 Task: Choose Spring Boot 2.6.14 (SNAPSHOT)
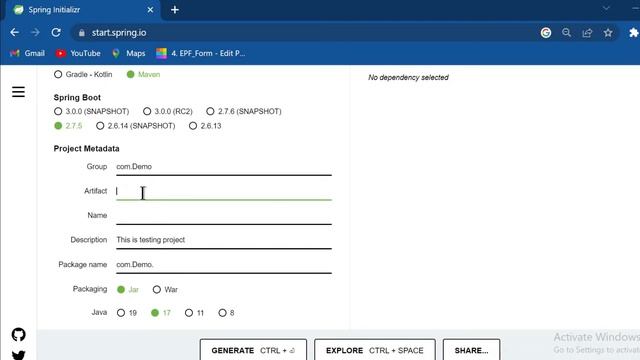[136, 126]
